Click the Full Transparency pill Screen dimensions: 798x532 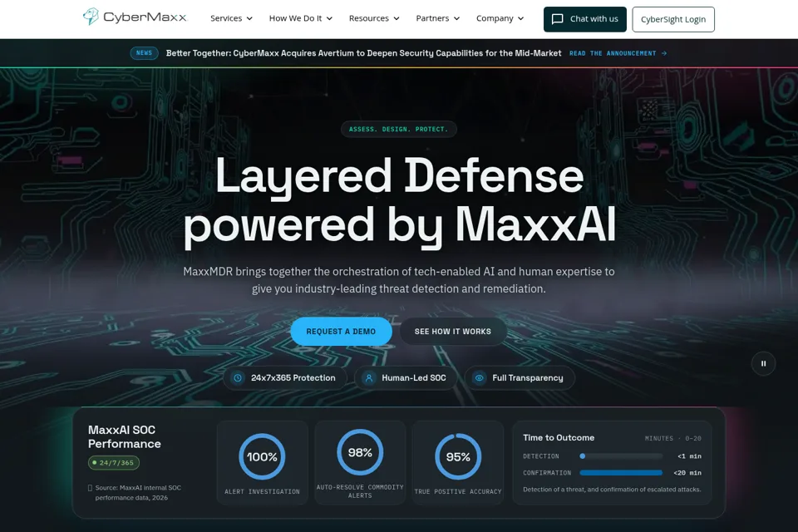click(520, 377)
